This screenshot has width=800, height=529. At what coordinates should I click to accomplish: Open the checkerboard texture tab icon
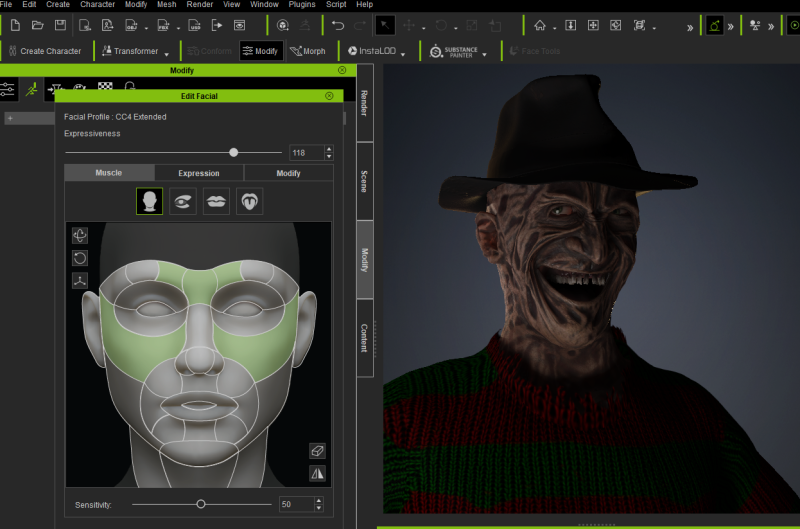(105, 86)
